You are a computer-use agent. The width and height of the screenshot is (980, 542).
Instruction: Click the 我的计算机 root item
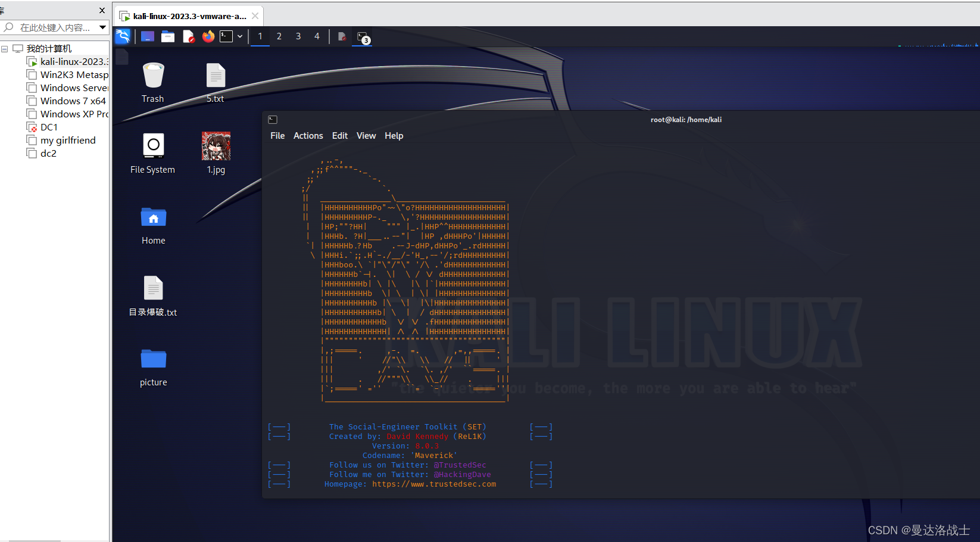click(x=42, y=49)
